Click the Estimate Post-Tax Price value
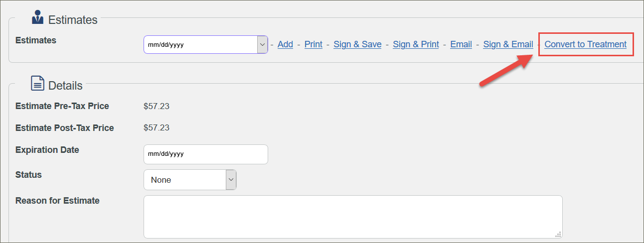This screenshot has width=644, height=243. (x=157, y=128)
